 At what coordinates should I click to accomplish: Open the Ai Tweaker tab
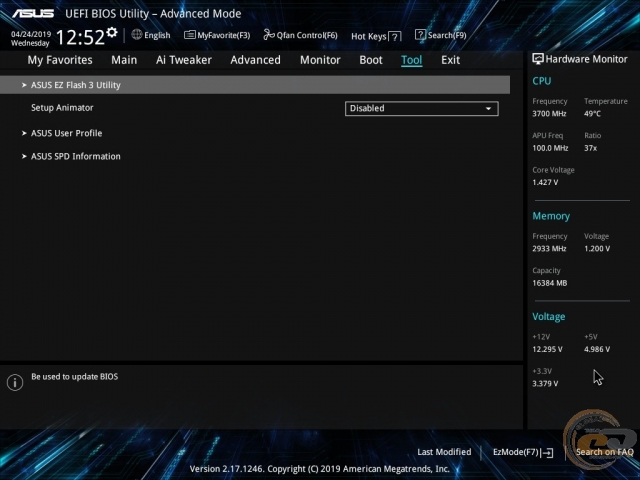(x=184, y=60)
